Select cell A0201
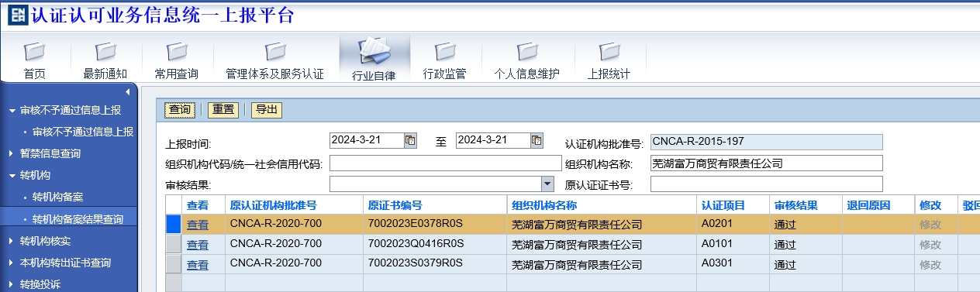Viewport: 980px width, 292px height. click(x=733, y=225)
